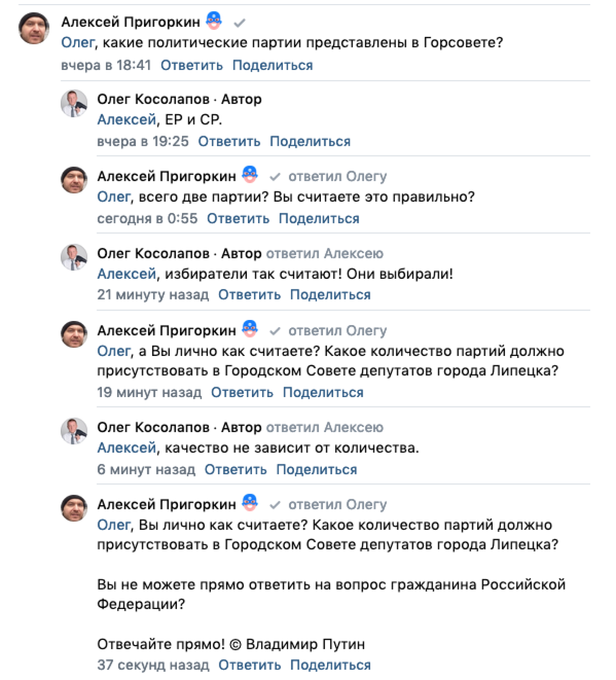This screenshot has height=680, width=616.
Task: Click the checkmark icon in the top comment header
Action: pyautogui.click(x=240, y=23)
